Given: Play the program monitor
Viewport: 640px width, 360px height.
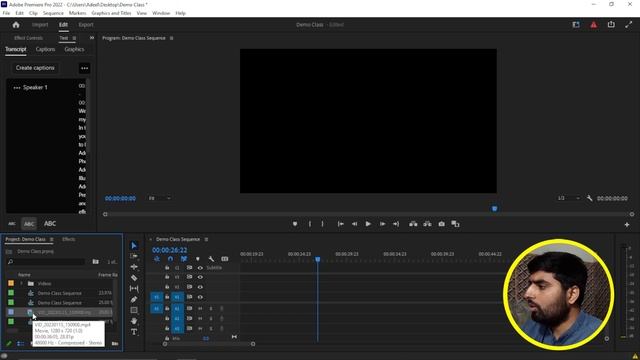Looking at the screenshot, I should coord(368,224).
